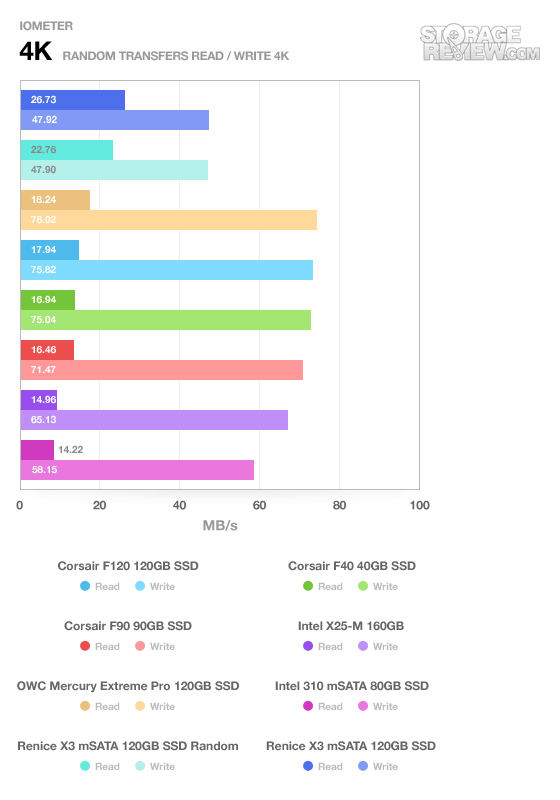Click Intel 310 mSATA Read magenta marker
The width and height of the screenshot is (560, 800).
(308, 706)
